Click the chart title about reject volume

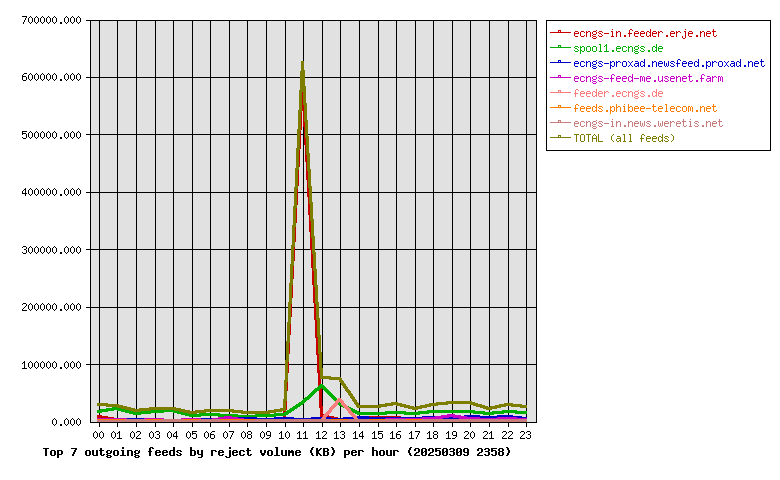coord(277,452)
